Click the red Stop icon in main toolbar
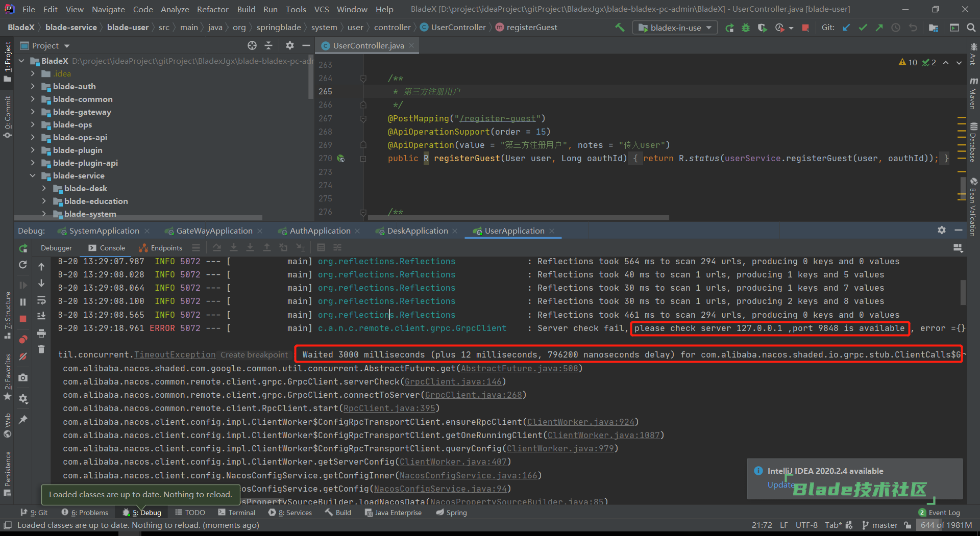The height and width of the screenshot is (536, 980). (805, 28)
